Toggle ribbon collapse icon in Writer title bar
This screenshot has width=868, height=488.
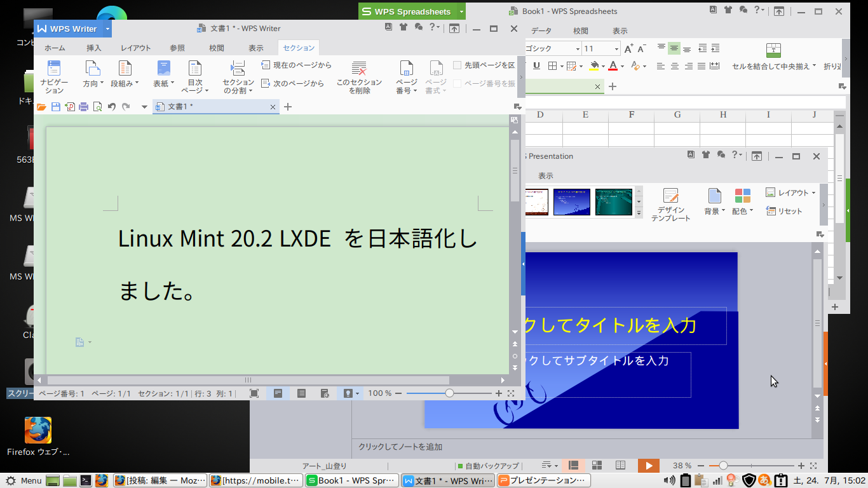[454, 29]
